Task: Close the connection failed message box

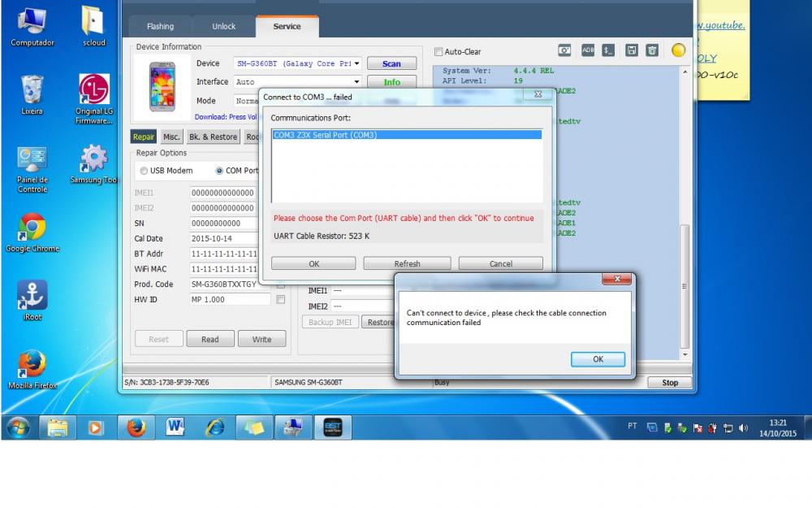Action: tap(617, 279)
